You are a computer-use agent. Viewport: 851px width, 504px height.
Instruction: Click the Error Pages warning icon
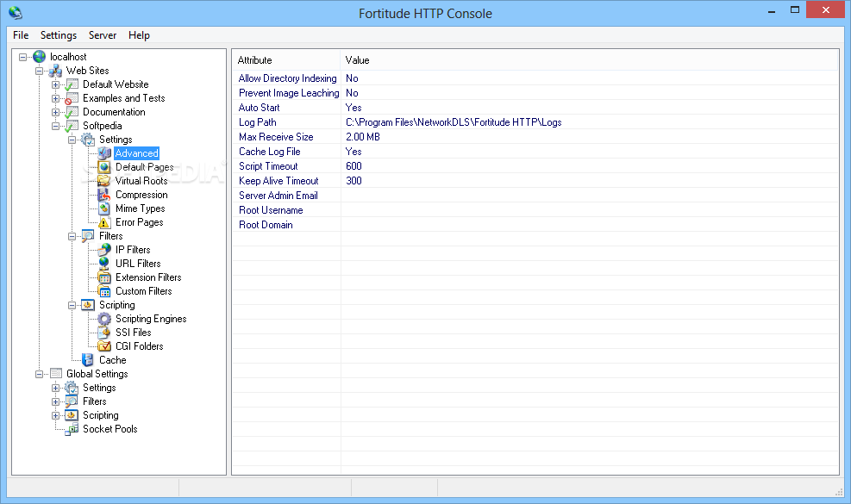(104, 222)
